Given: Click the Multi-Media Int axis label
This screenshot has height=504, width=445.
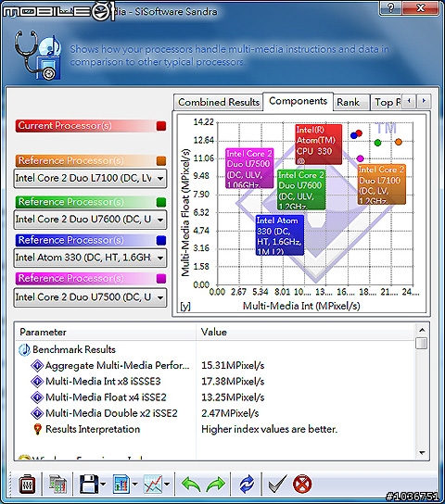Looking at the screenshot, I should point(301,306).
